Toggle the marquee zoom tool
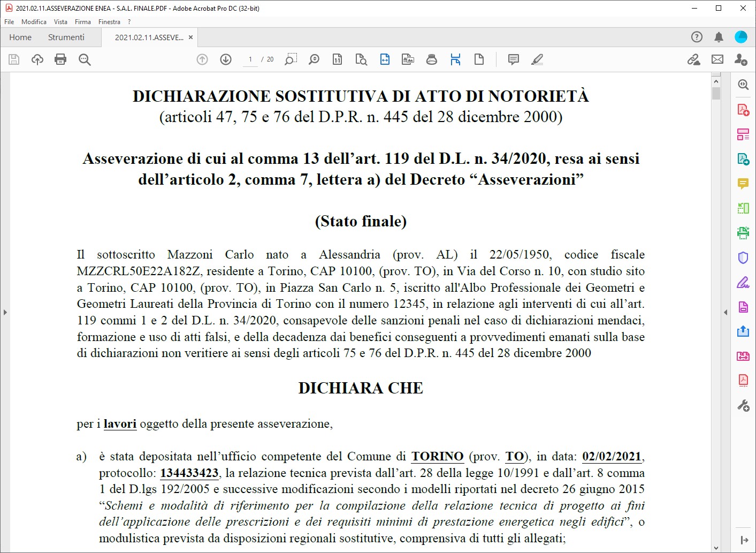 [291, 59]
